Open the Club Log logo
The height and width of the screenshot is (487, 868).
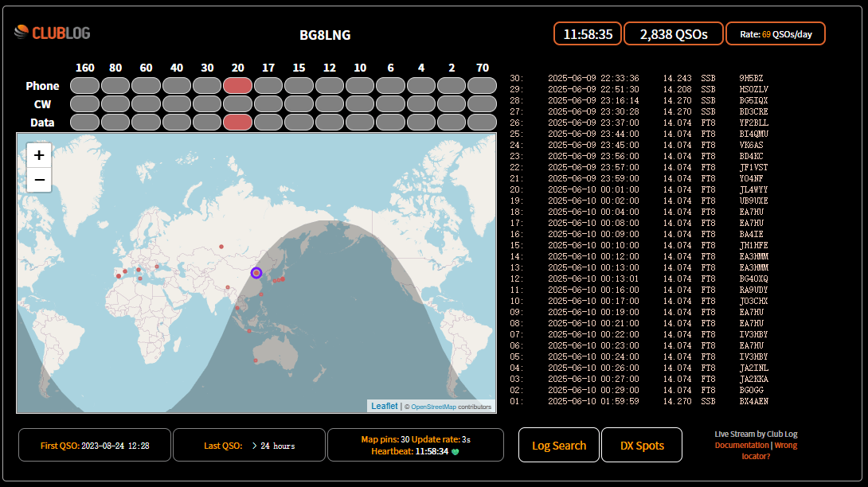coord(53,33)
